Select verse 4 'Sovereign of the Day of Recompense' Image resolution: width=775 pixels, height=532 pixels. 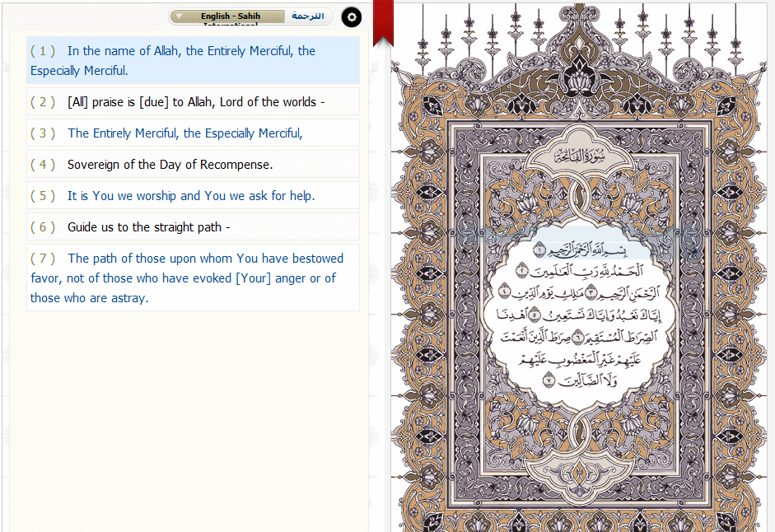click(193, 165)
